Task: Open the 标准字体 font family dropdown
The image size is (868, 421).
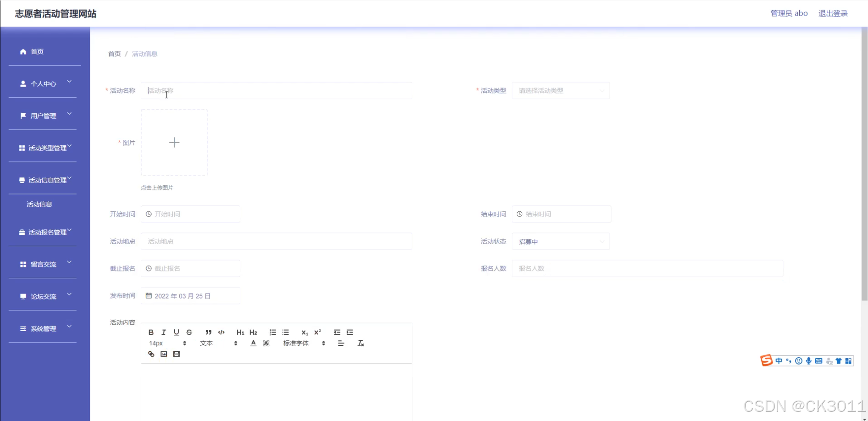Action: click(x=304, y=343)
